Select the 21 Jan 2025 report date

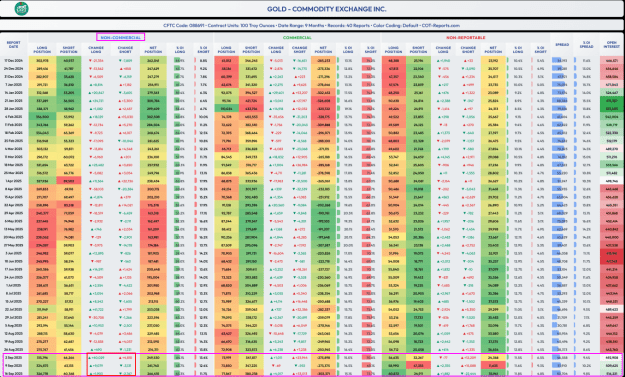(x=14, y=100)
